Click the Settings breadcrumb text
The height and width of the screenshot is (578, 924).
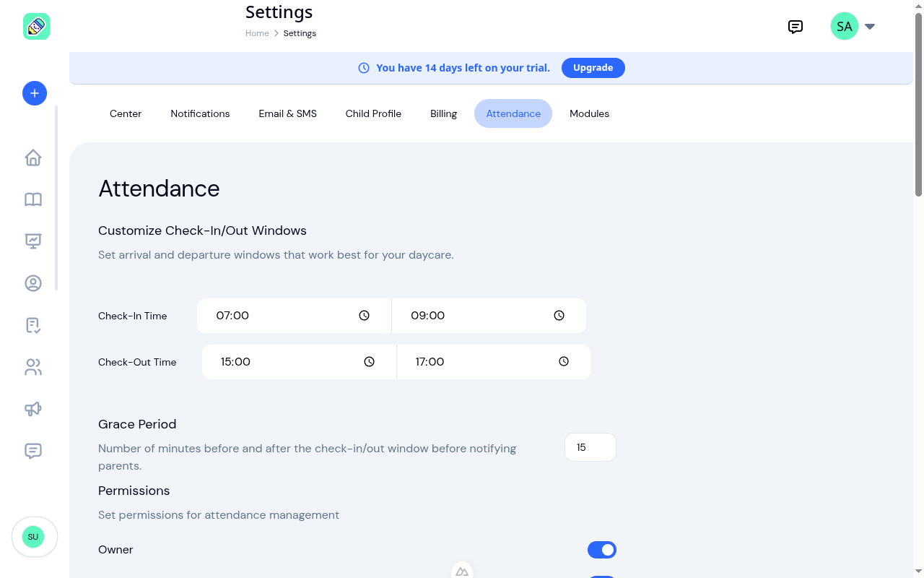point(300,33)
